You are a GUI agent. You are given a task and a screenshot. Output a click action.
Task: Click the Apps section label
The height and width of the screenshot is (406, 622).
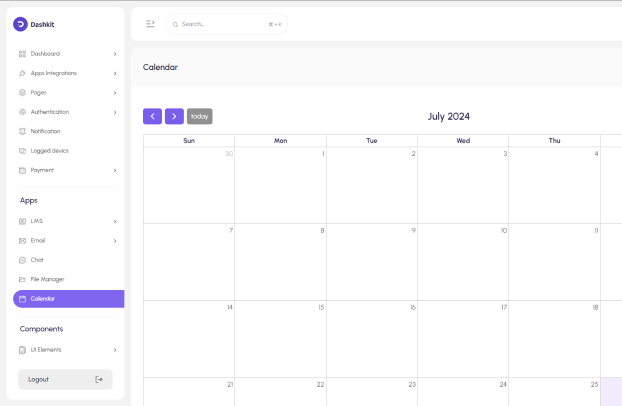(29, 201)
